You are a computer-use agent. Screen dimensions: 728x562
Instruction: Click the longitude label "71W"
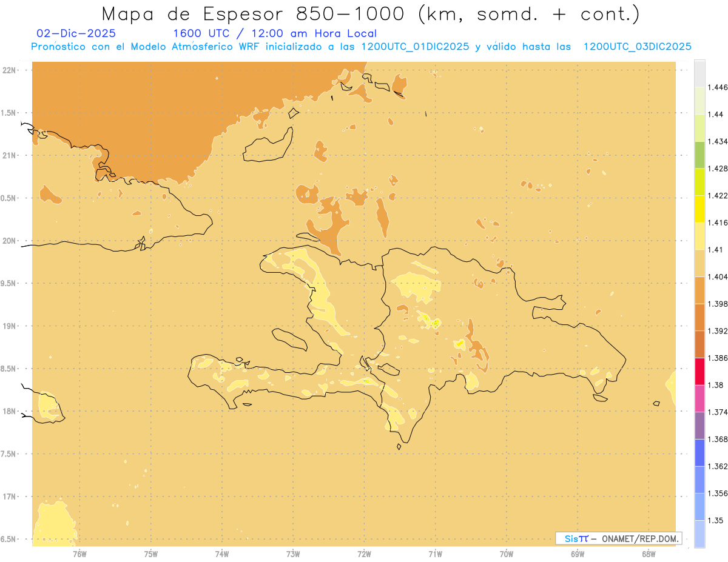click(x=435, y=554)
